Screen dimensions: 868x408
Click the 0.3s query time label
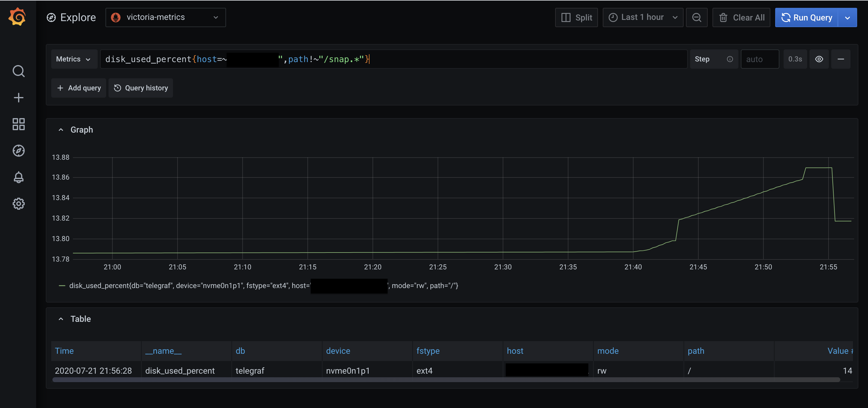(x=795, y=59)
